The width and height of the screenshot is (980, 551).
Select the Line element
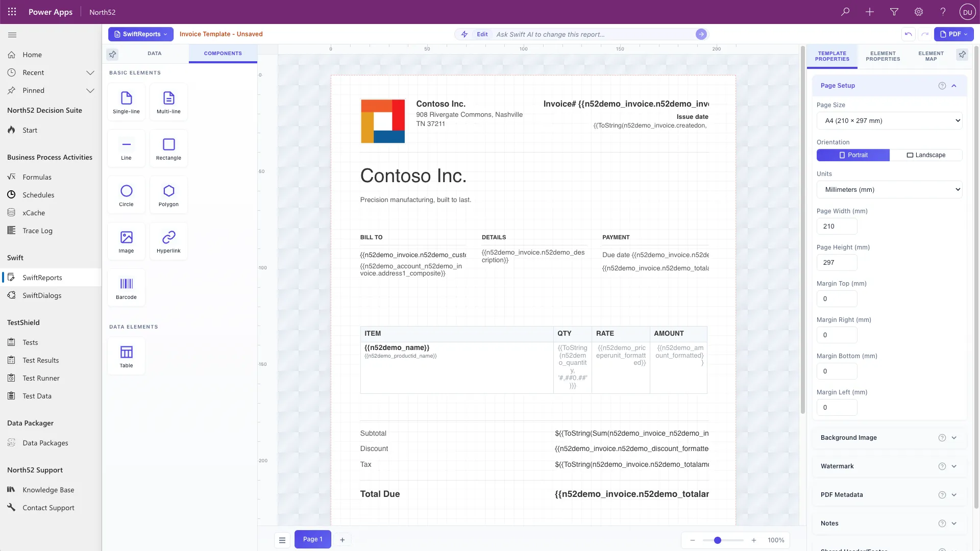[126, 148]
